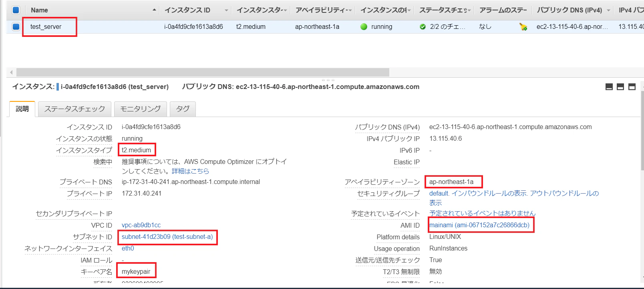This screenshot has height=289, width=644.
Task: Click the IPv4 public IP value 13.115.40.6 in details
Action: [445, 139]
